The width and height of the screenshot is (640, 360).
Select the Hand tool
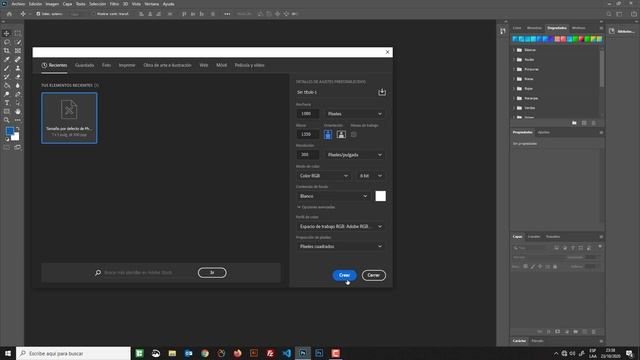(18, 111)
